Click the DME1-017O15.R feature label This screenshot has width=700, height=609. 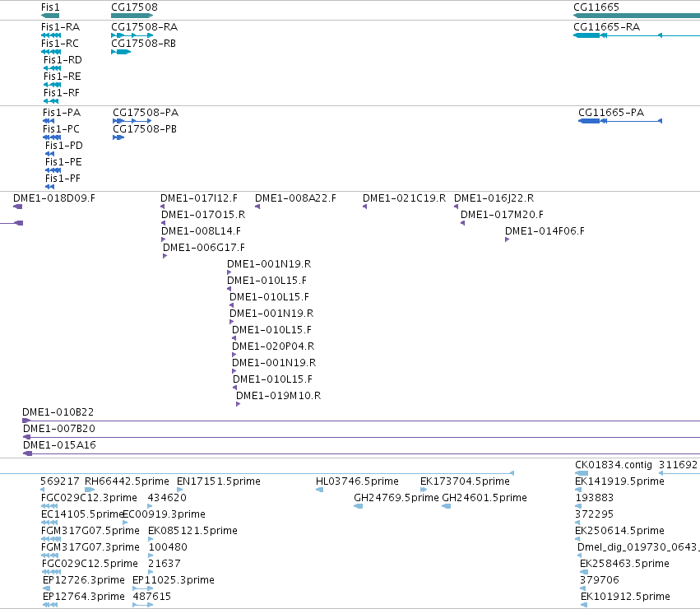203,215
